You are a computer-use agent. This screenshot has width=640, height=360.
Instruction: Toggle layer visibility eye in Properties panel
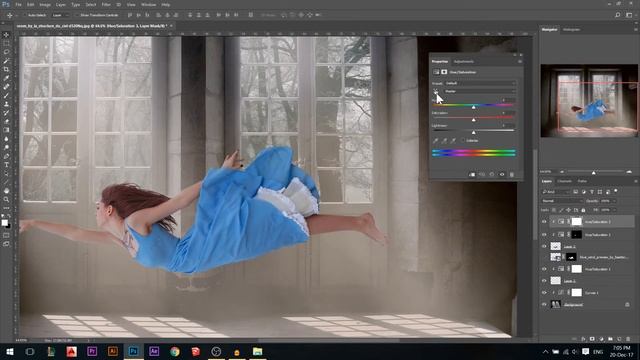[x=502, y=175]
